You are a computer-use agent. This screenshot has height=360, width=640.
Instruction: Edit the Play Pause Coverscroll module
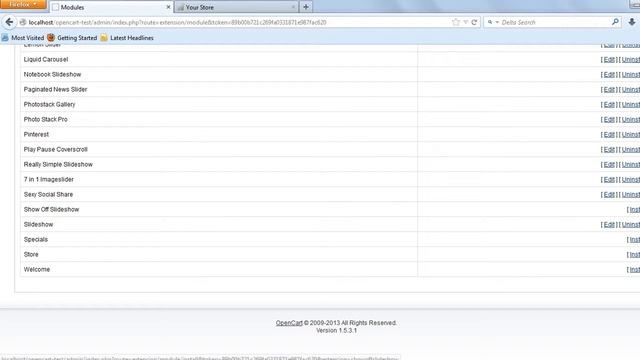(609, 150)
